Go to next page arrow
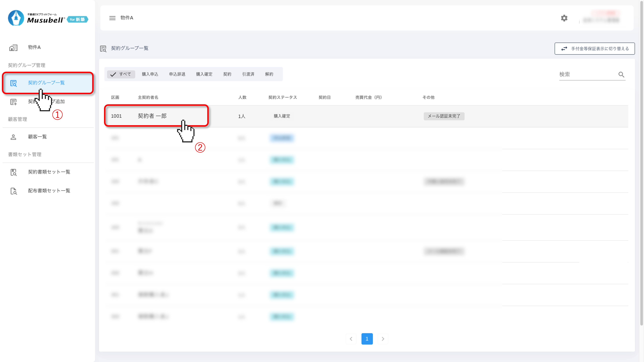Image resolution: width=644 pixels, height=362 pixels. pyautogui.click(x=383, y=339)
